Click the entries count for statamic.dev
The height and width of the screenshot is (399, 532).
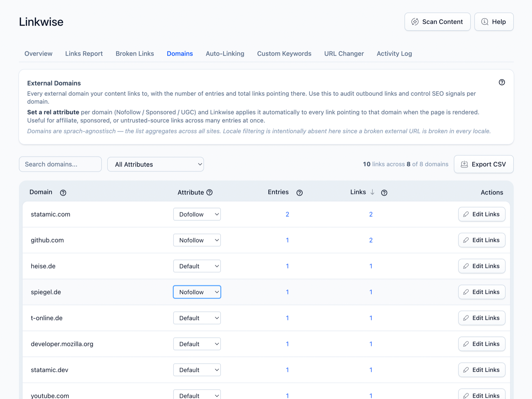(287, 370)
